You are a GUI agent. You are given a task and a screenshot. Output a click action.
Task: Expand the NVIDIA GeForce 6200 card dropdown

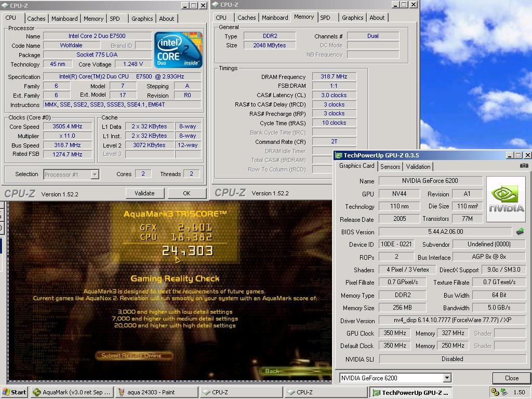pyautogui.click(x=447, y=378)
